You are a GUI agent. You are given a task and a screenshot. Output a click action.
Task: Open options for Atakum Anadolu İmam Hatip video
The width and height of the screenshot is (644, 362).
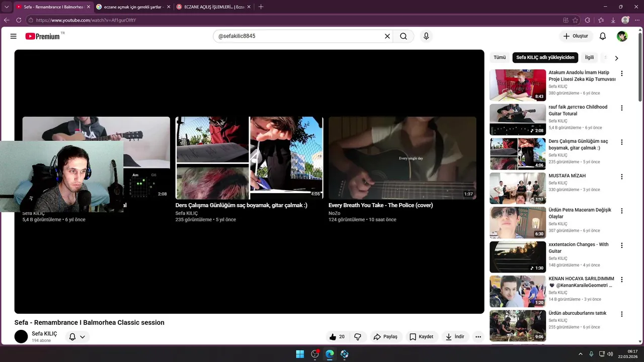[x=622, y=73]
